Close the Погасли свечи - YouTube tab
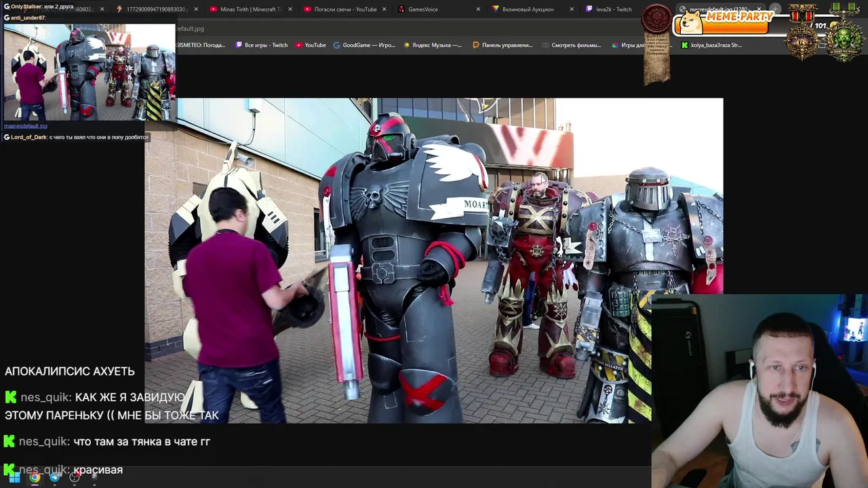Viewport: 868px width, 488px height. [x=384, y=9]
